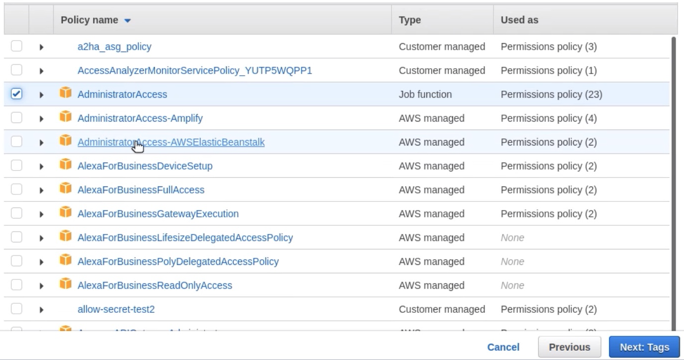Open the AlexaForBusinessLifesizeDelegatedAccessPolicy link
Viewport: 684px width, 360px height.
click(x=185, y=237)
